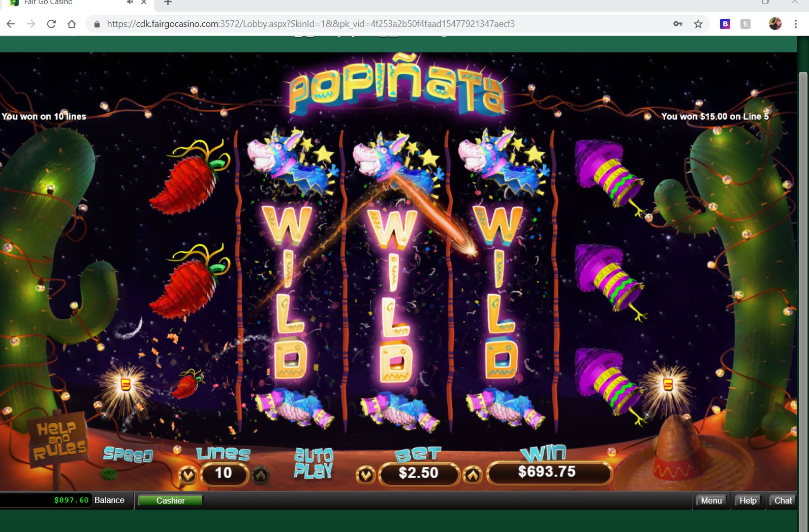The height and width of the screenshot is (532, 809).
Task: Click the sombrero spin button
Action: [678, 455]
